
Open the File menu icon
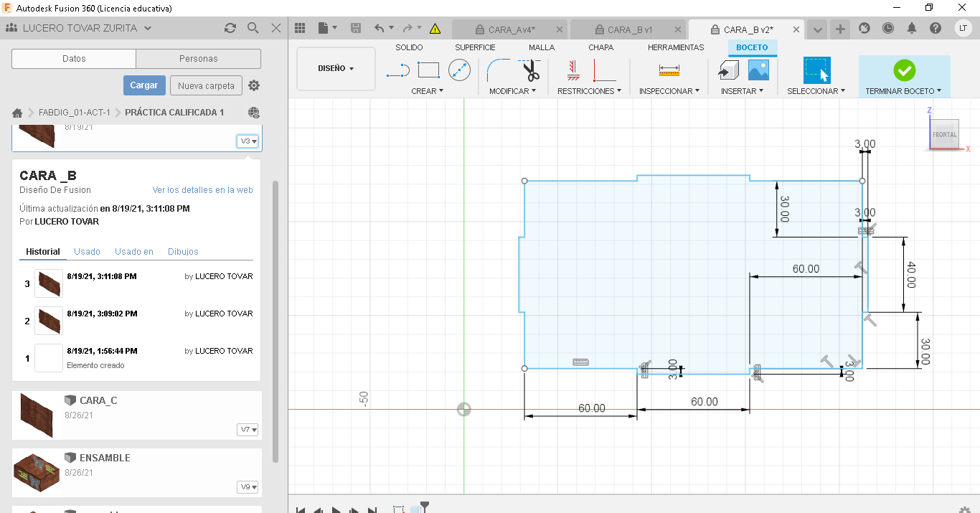pyautogui.click(x=327, y=29)
